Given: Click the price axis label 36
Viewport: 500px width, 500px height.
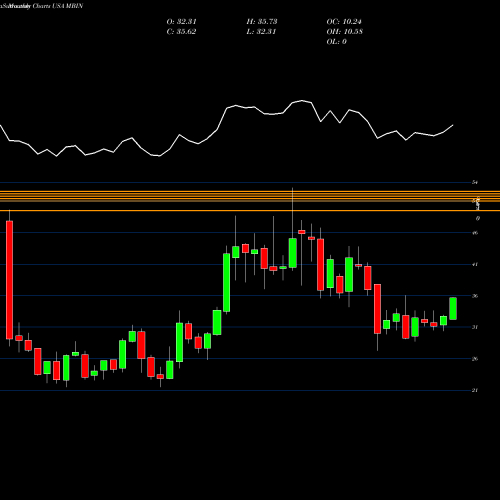Looking at the screenshot, I should pyautogui.click(x=475, y=296).
